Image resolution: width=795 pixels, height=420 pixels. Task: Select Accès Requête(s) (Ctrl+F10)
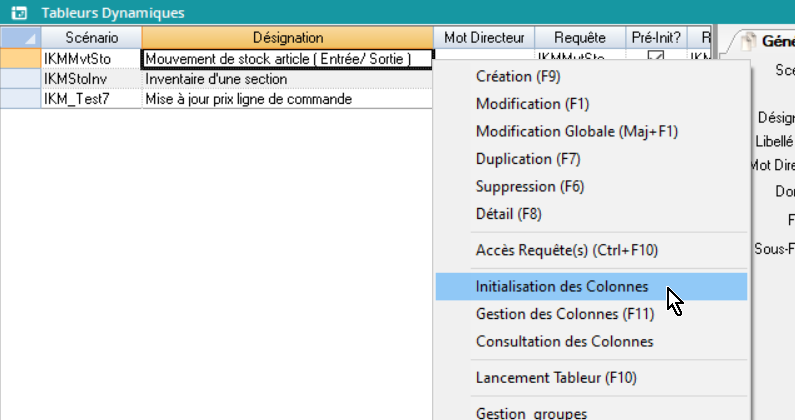point(567,250)
